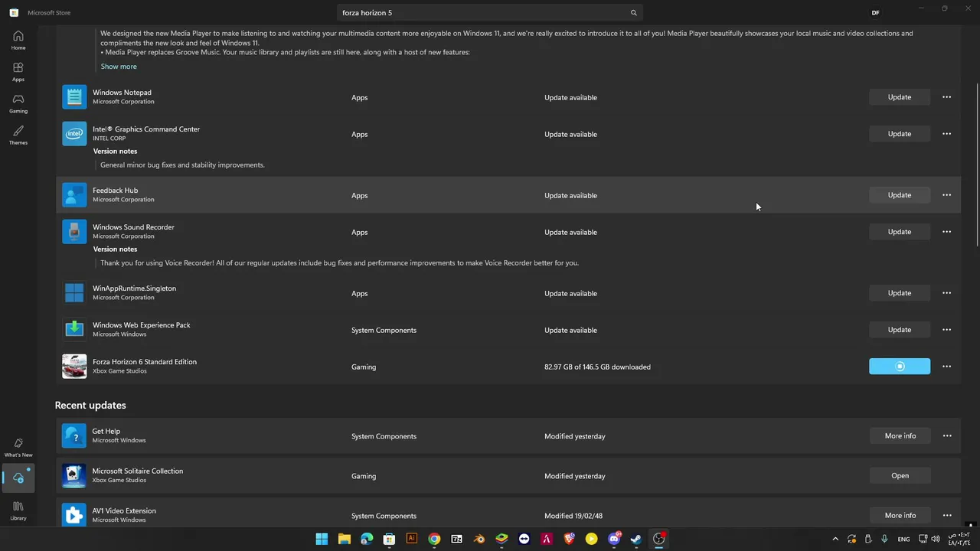
Task: Go to the Apps section in the sidebar
Action: (18, 72)
